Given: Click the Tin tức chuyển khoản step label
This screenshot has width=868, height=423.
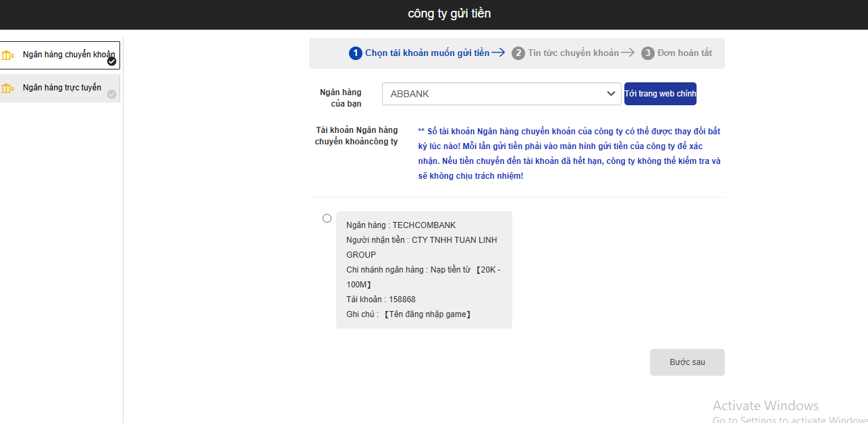Looking at the screenshot, I should coord(573,53).
